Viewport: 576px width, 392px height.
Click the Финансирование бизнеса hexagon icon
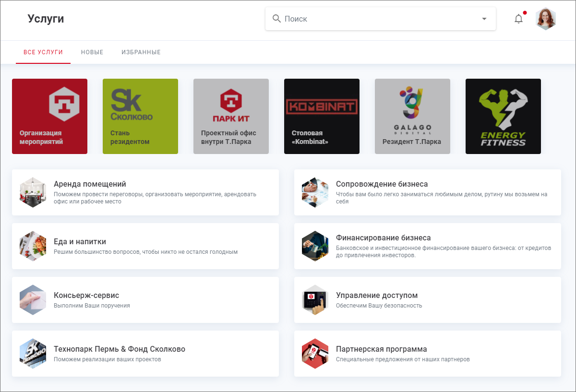(315, 246)
